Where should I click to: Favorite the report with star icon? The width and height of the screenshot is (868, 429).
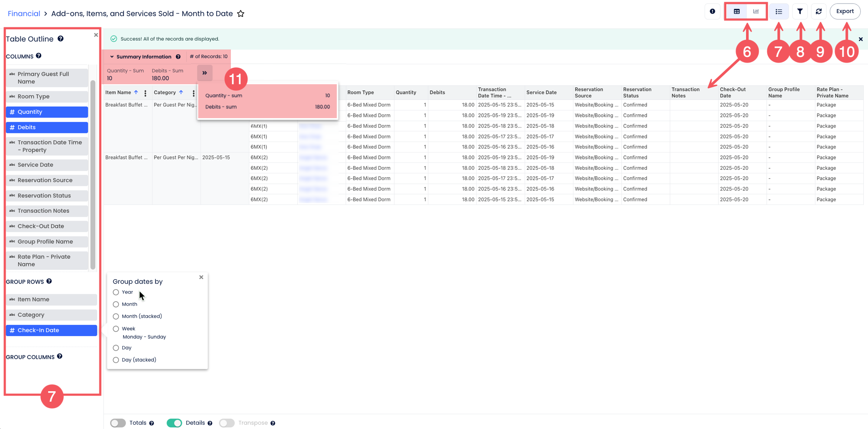point(241,14)
